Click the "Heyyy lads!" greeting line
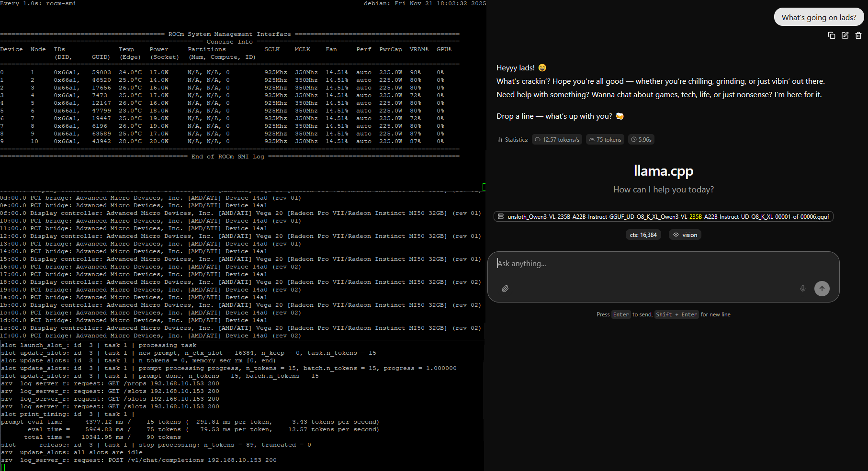Image resolution: width=868 pixels, height=471 pixels. pos(521,68)
